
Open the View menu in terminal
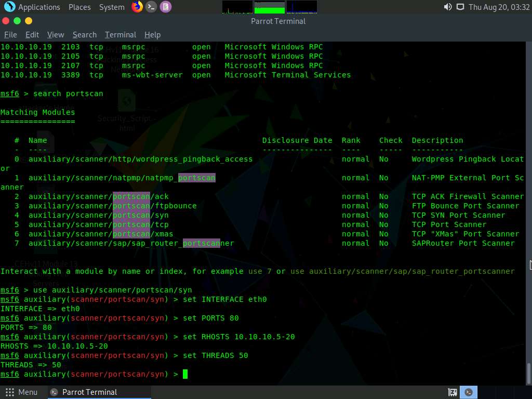[x=56, y=35]
